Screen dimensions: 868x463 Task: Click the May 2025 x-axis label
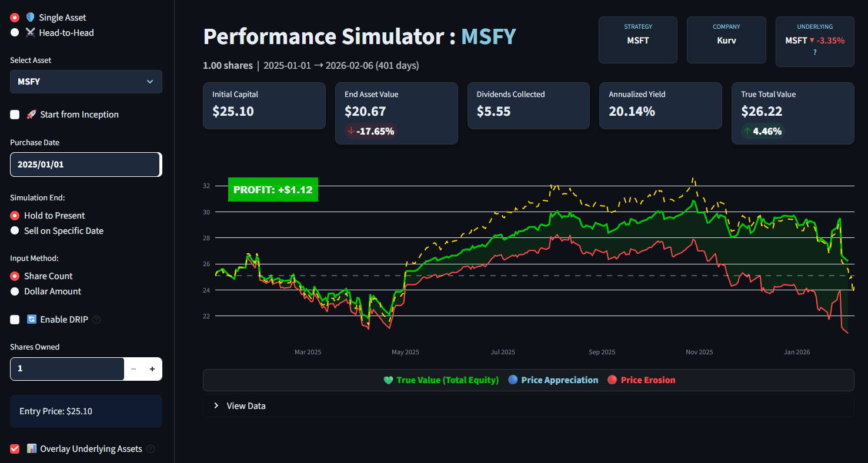(406, 352)
